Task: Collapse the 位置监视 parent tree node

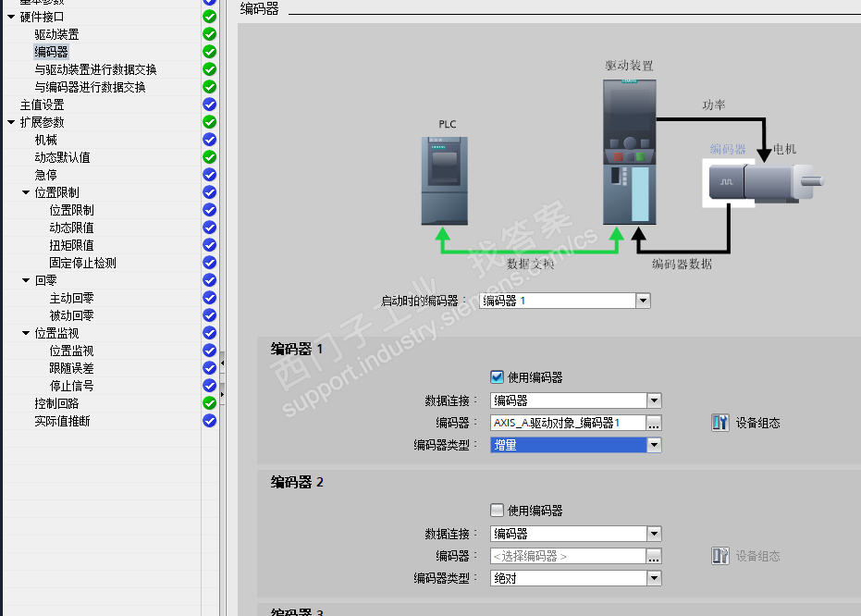Action: [x=26, y=333]
